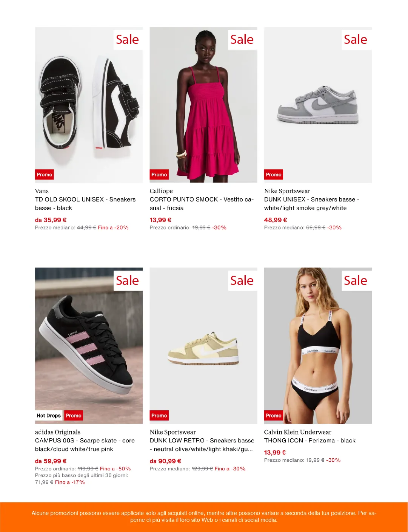The width and height of the screenshot is (408, 532).
Task: Open the grey Nike Dunk sneaker photo
Action: (318, 105)
